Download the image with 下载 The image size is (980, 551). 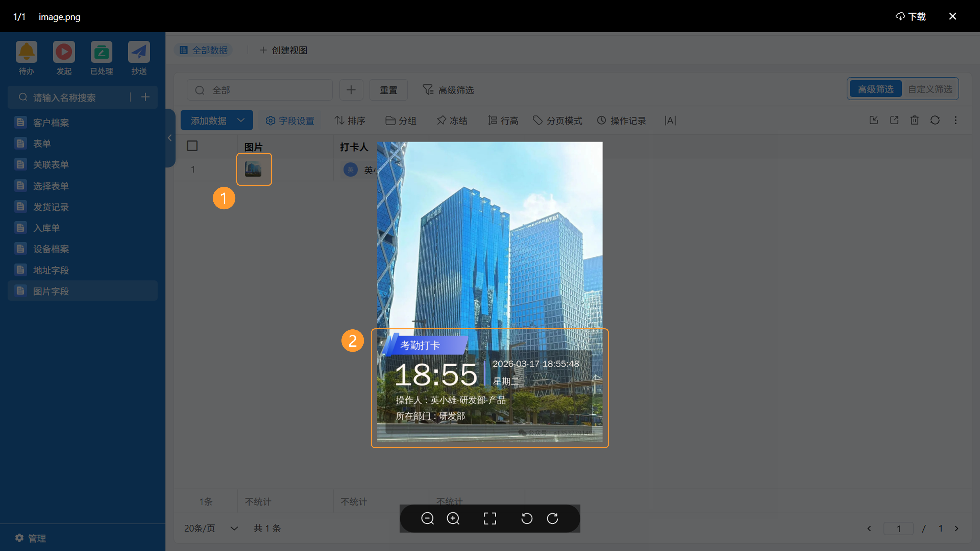(x=911, y=16)
